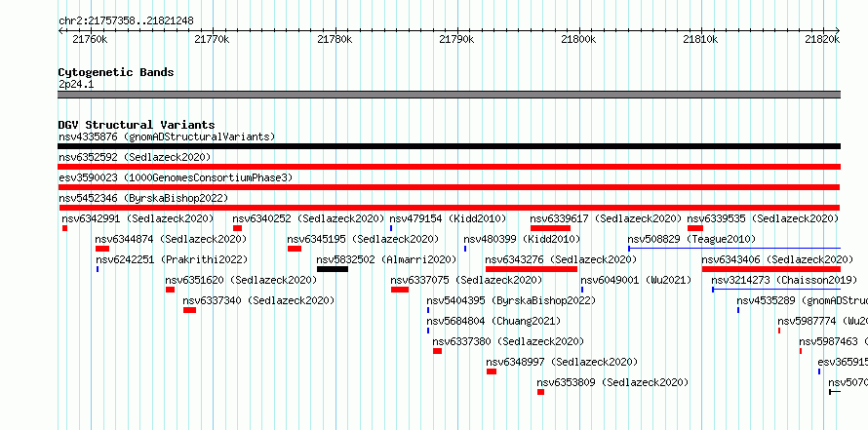
Task: Open the nsv5452346 ByrskaBishop2022 label
Action: 143,198
